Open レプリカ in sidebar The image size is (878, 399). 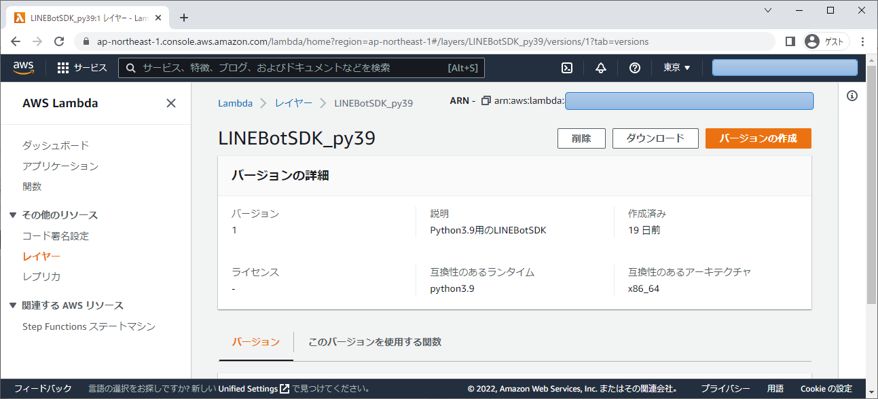click(41, 277)
